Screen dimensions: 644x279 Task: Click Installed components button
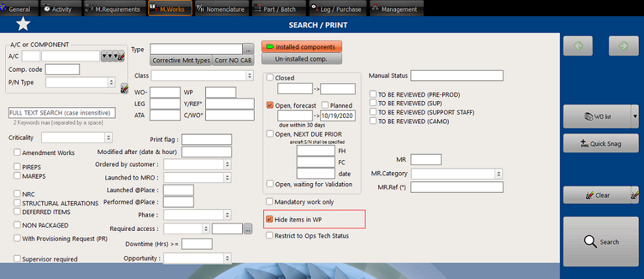tap(302, 47)
